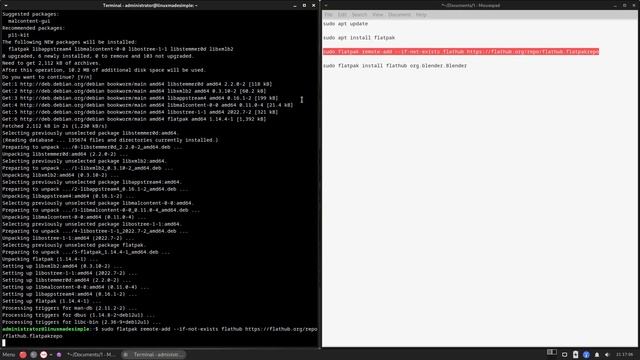Click 'Unpacking flatpak (1.14.4-1)' line
This screenshot has width=640, height=360.
(50, 259)
